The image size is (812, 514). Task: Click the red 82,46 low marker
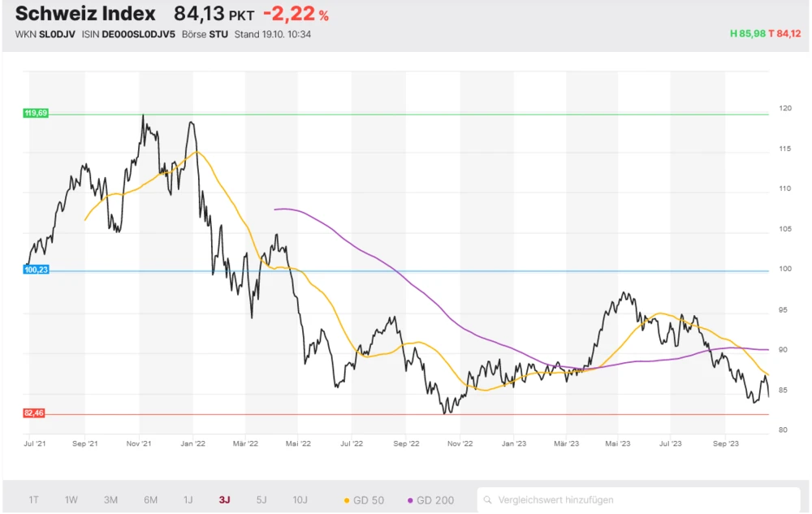pyautogui.click(x=34, y=413)
